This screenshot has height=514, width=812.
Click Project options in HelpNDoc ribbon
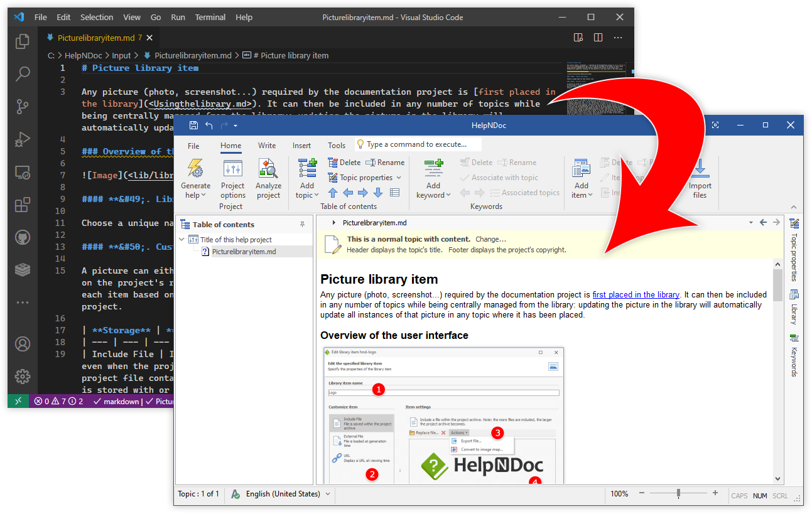coord(233,179)
